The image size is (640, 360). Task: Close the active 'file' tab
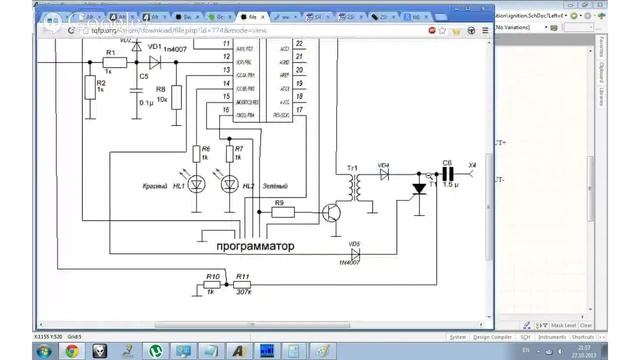tap(262, 17)
